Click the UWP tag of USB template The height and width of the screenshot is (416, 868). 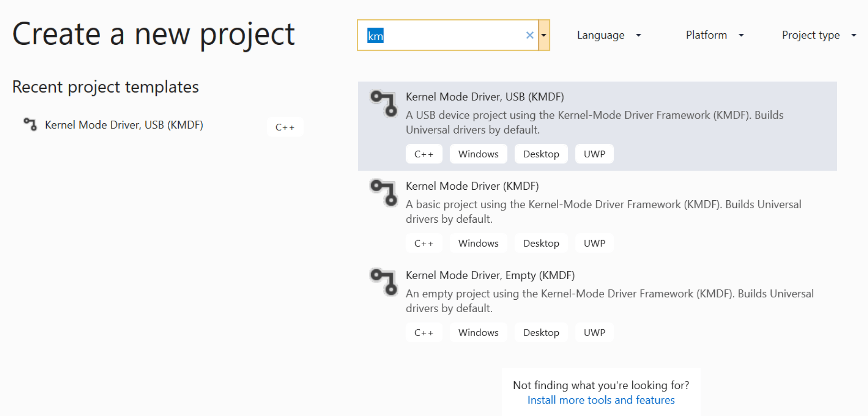594,154
